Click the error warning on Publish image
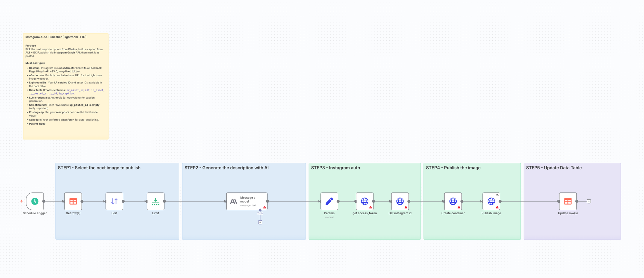Screen dimensions: 644x278 point(497,207)
